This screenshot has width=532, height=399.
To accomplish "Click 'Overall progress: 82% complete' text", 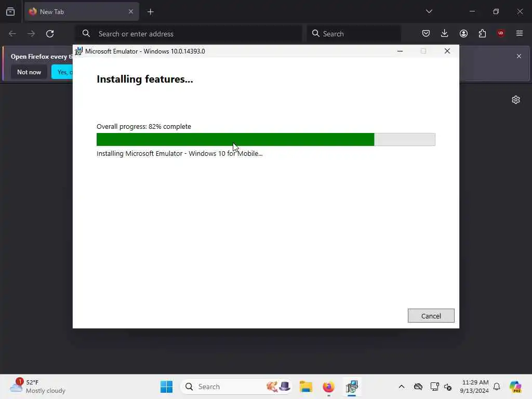I will click(x=144, y=127).
